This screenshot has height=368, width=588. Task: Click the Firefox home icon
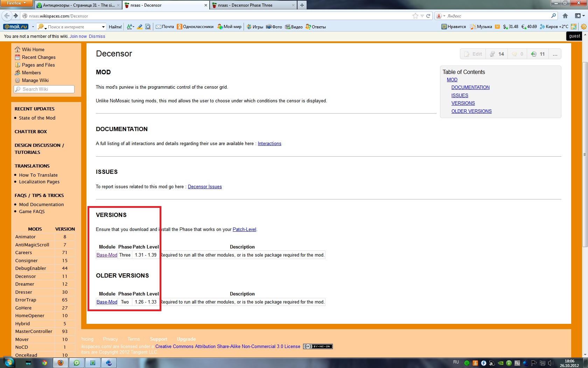(x=565, y=16)
